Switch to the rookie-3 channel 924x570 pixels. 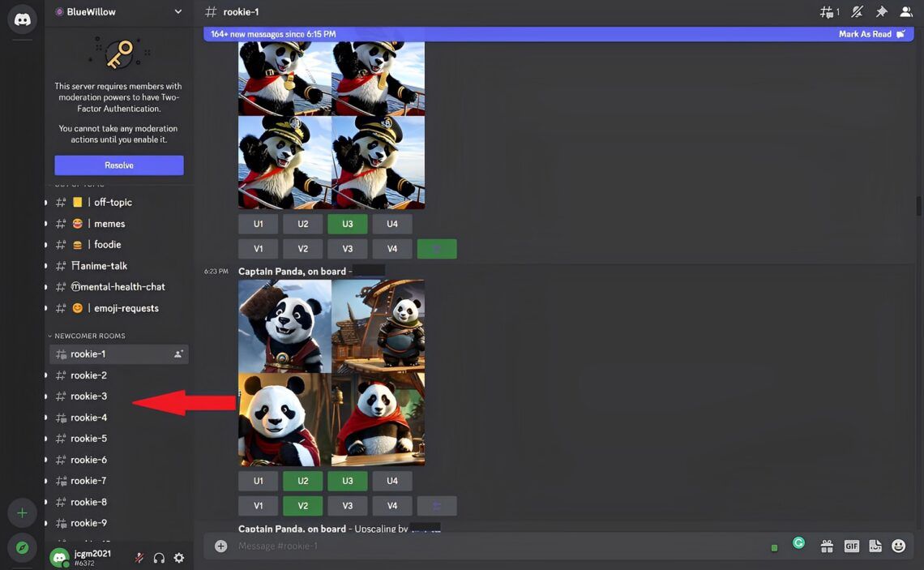[x=88, y=396]
